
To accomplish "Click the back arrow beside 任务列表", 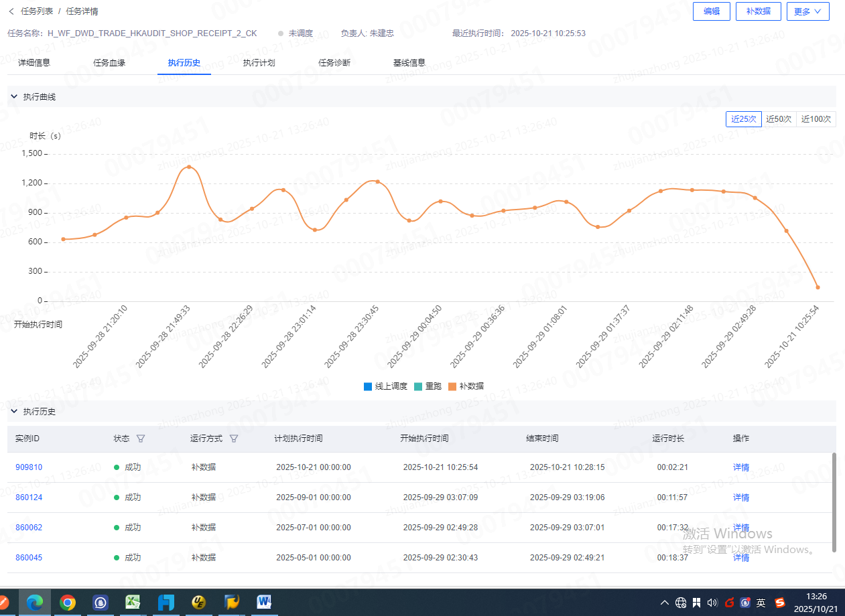I will [11, 11].
